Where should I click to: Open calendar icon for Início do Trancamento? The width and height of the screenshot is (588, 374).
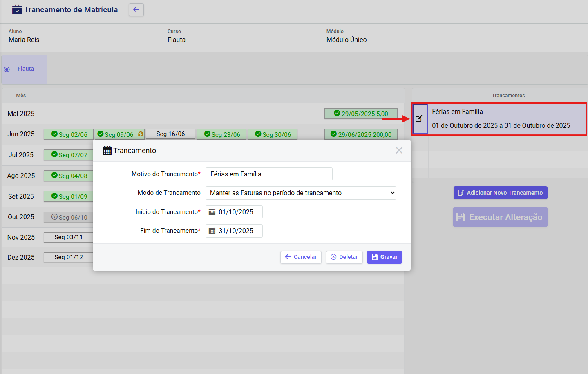pos(212,212)
